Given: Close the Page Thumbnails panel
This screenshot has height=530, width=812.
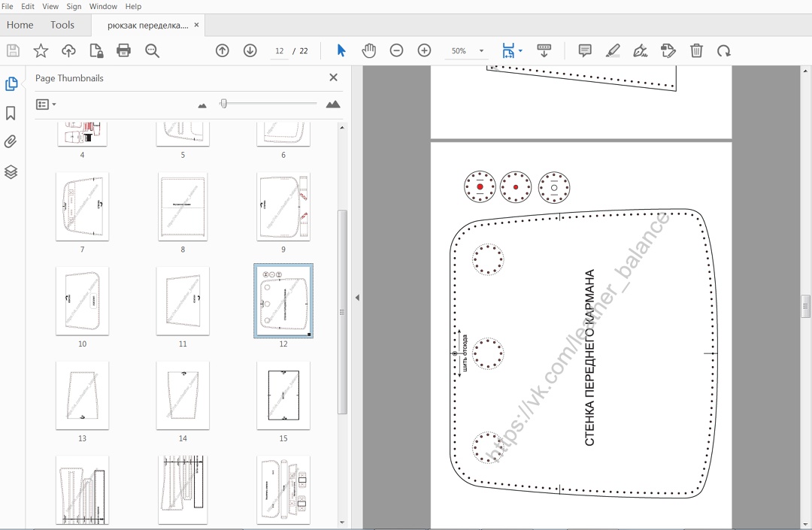Looking at the screenshot, I should (x=333, y=77).
